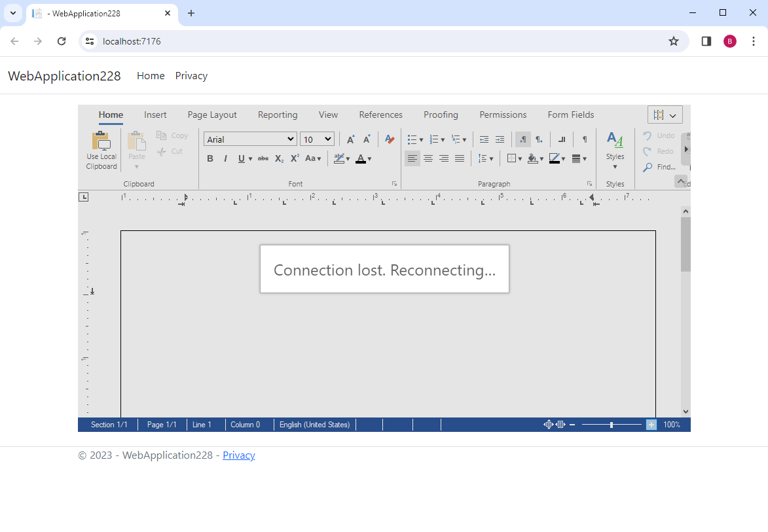Click the Undo button
Viewport: 768px width, 532px height.
pos(659,135)
